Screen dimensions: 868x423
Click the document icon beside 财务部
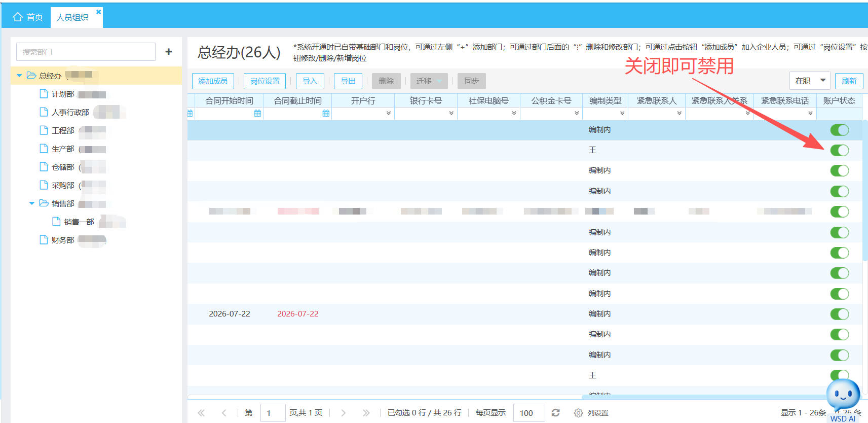(x=44, y=240)
